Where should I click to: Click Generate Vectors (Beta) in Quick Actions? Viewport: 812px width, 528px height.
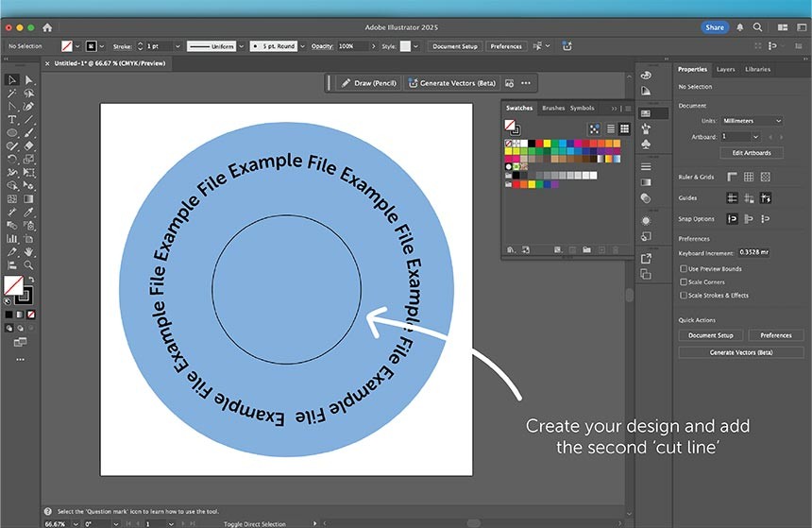[741, 352]
